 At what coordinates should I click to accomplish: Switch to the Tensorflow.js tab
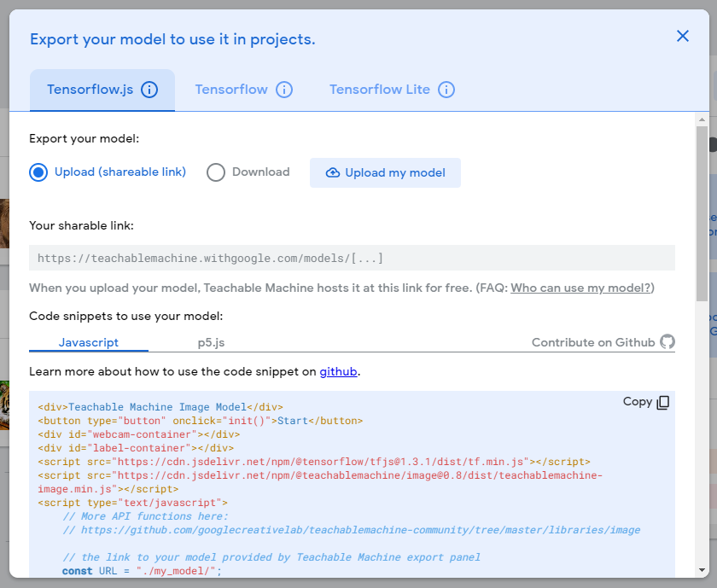point(102,90)
